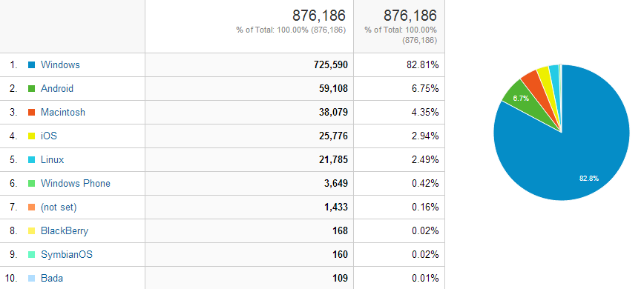Open the (not set) entry link
This screenshot has height=289, width=644.
coord(59,207)
